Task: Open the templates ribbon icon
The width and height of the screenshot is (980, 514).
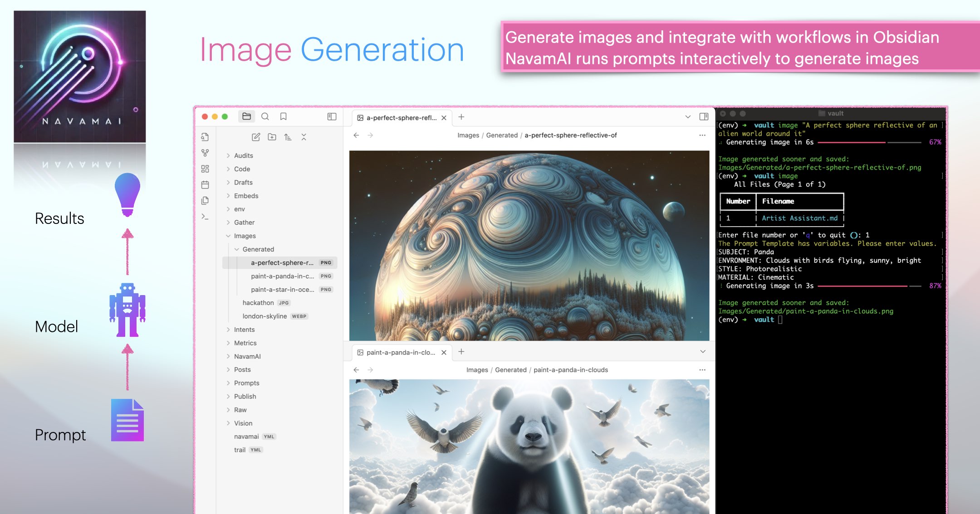Action: (x=205, y=200)
